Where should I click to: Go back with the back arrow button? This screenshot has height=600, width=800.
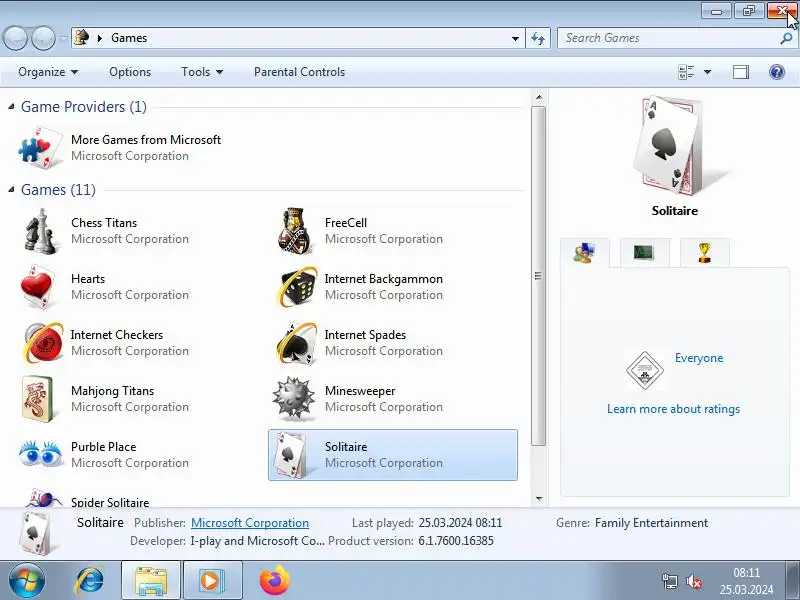(16, 38)
